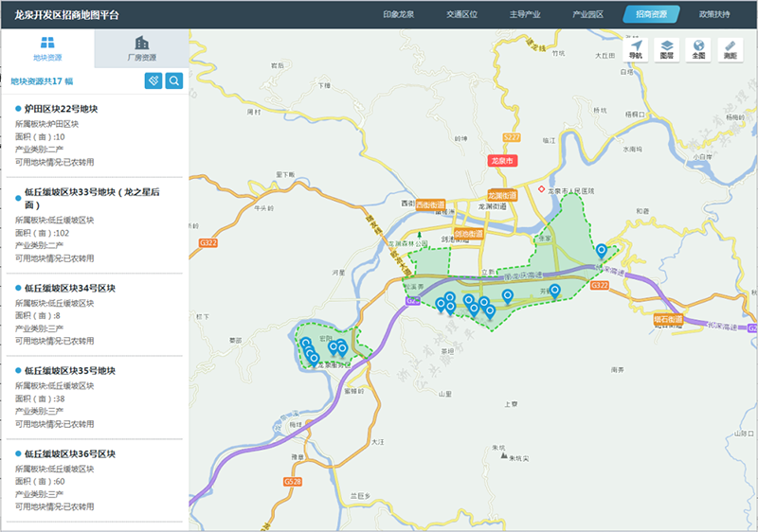Click the 导航 navigation tool icon
The image size is (758, 532).
coord(635,49)
